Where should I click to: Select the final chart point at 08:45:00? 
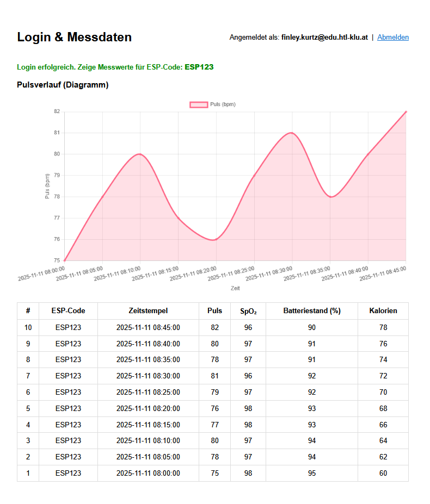click(406, 112)
